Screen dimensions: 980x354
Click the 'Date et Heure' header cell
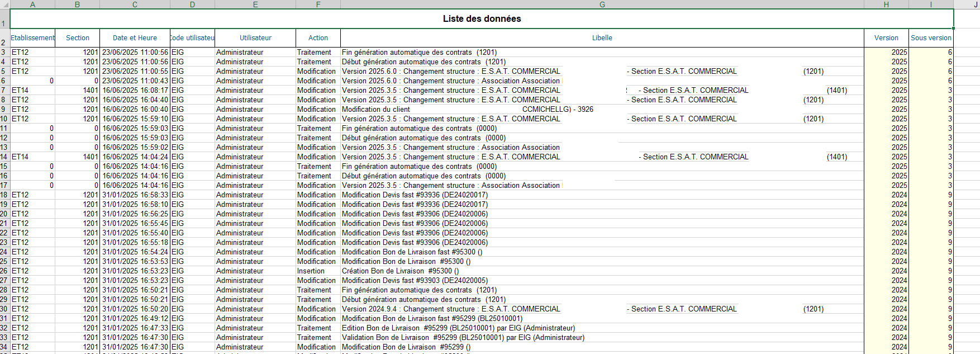135,38
